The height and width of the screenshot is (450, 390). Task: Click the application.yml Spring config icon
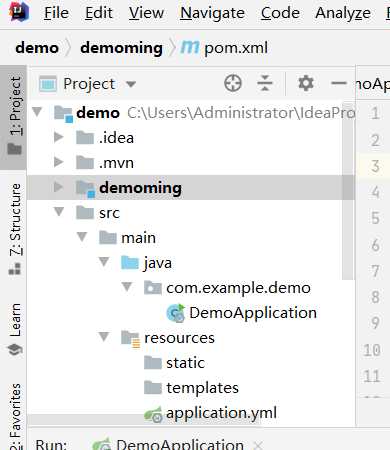click(153, 414)
